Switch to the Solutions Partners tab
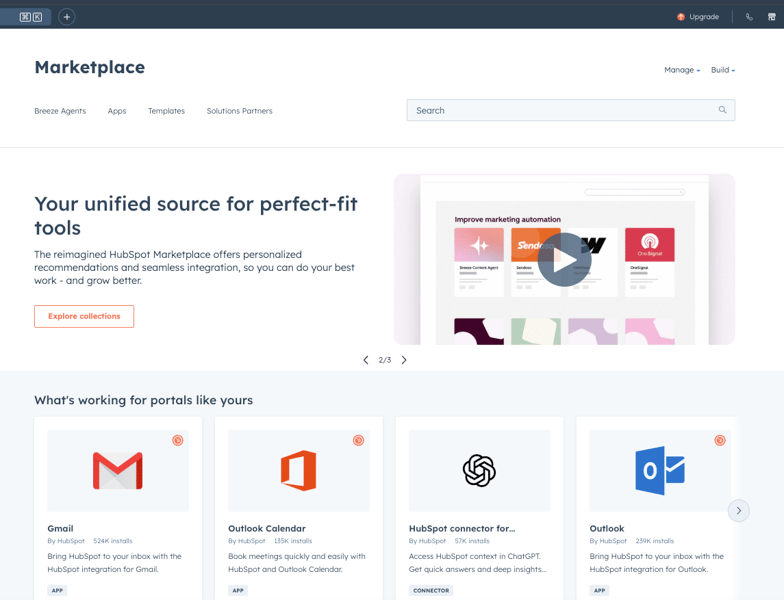The height and width of the screenshot is (600, 784). point(240,111)
